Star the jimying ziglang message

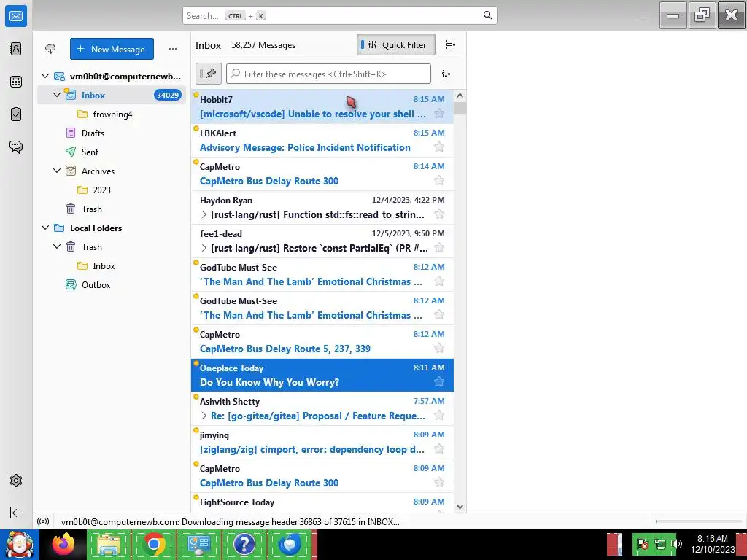coord(439,449)
